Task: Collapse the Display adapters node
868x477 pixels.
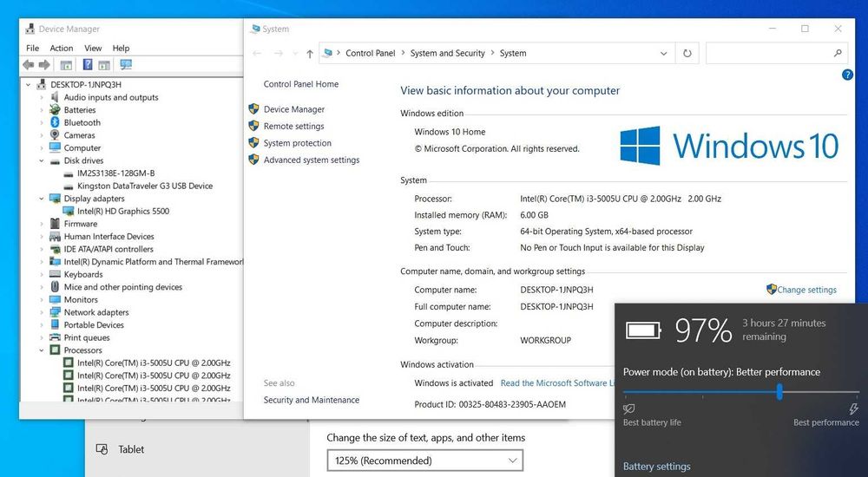Action: pos(42,198)
